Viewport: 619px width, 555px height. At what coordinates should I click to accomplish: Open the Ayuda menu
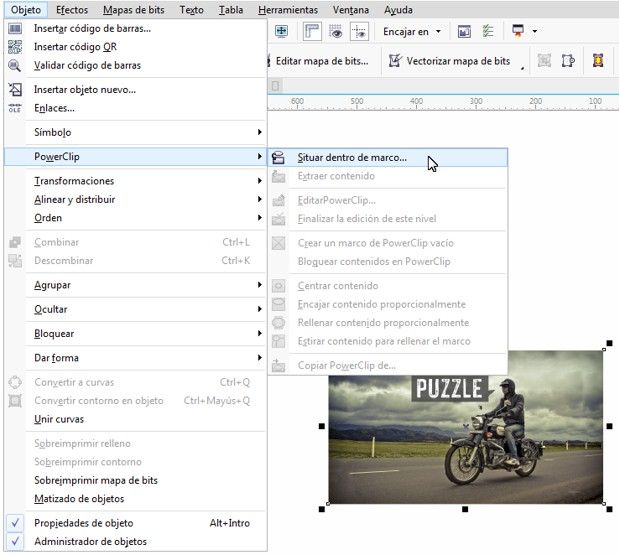[x=398, y=10]
